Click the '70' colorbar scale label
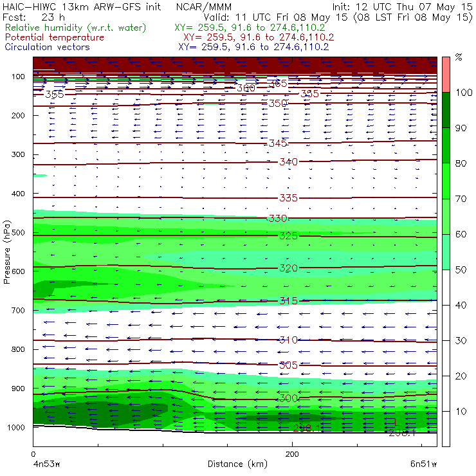This screenshot has height=476, width=476. 461,199
